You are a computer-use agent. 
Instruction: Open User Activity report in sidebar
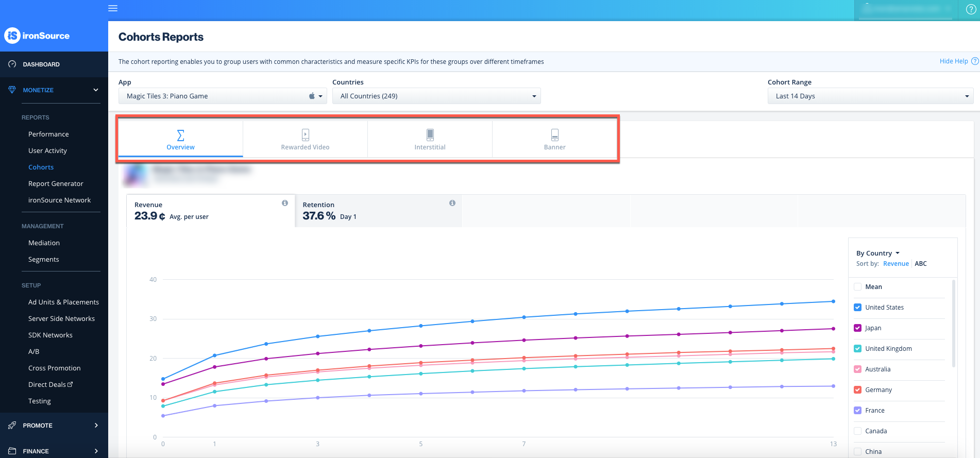tap(47, 150)
